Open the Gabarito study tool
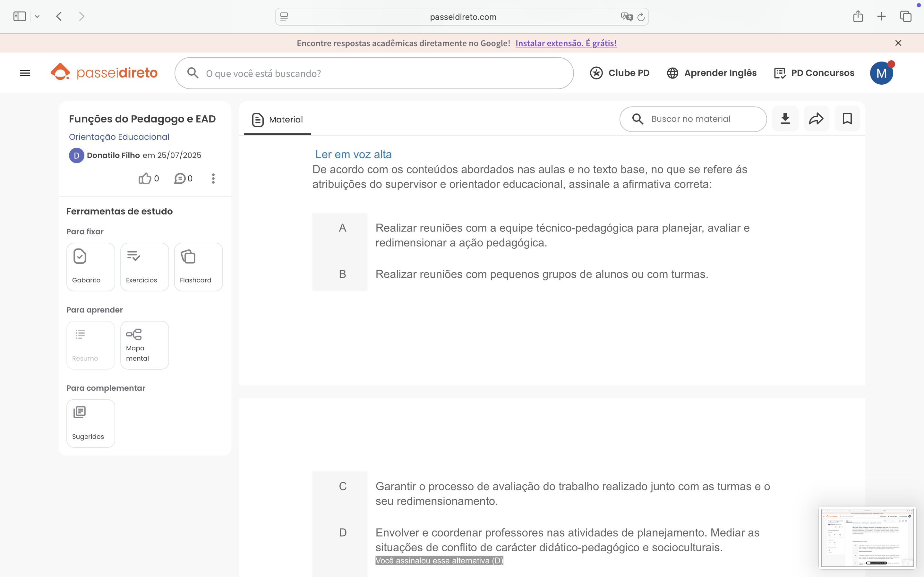This screenshot has width=924, height=577. [90, 267]
